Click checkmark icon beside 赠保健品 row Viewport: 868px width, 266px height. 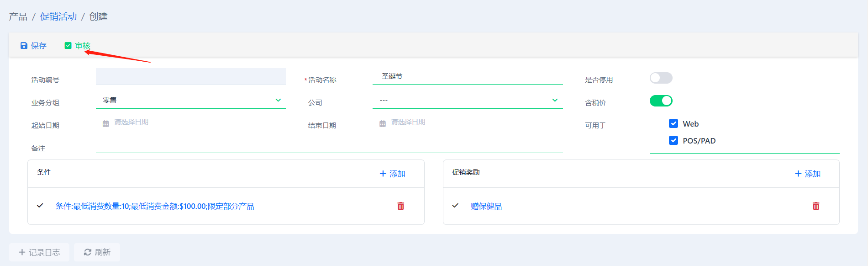(455, 206)
